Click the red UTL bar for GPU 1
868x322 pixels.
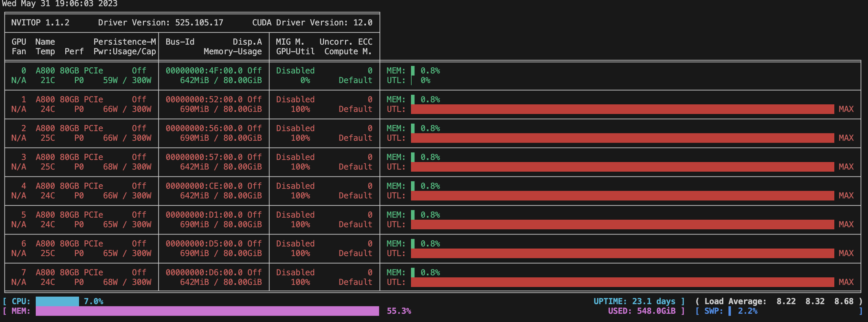[622, 109]
